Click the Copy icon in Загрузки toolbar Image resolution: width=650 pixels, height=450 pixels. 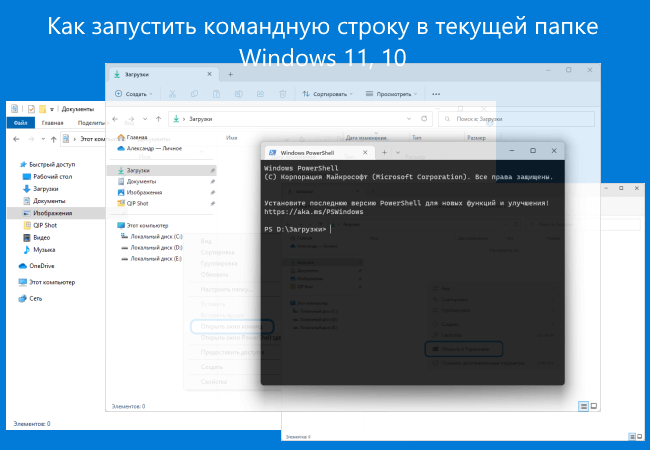tap(194, 94)
